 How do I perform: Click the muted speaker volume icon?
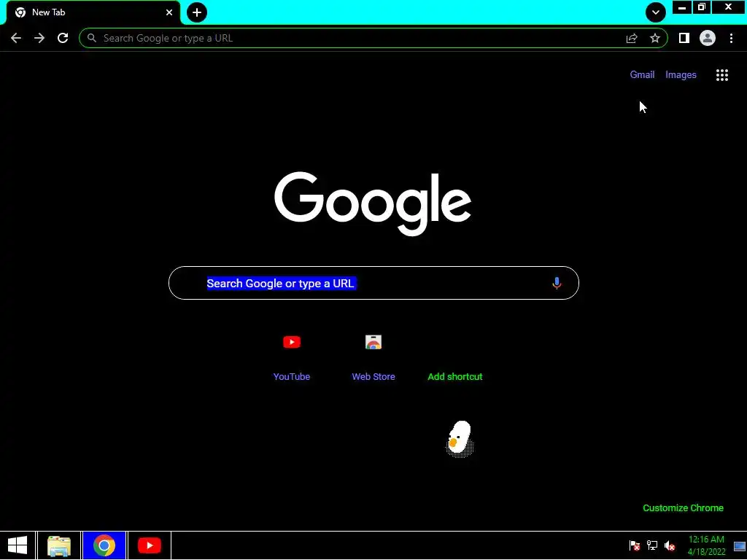coord(670,545)
